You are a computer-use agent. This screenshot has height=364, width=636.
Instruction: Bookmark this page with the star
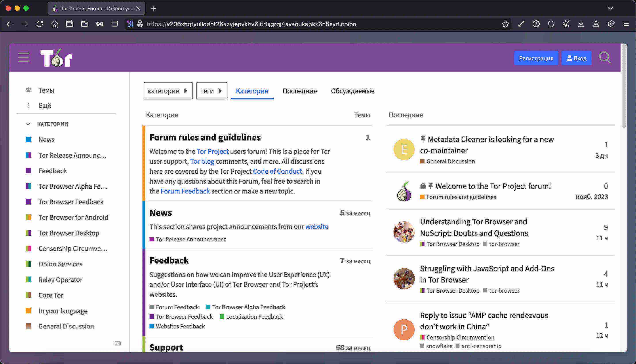pyautogui.click(x=505, y=24)
